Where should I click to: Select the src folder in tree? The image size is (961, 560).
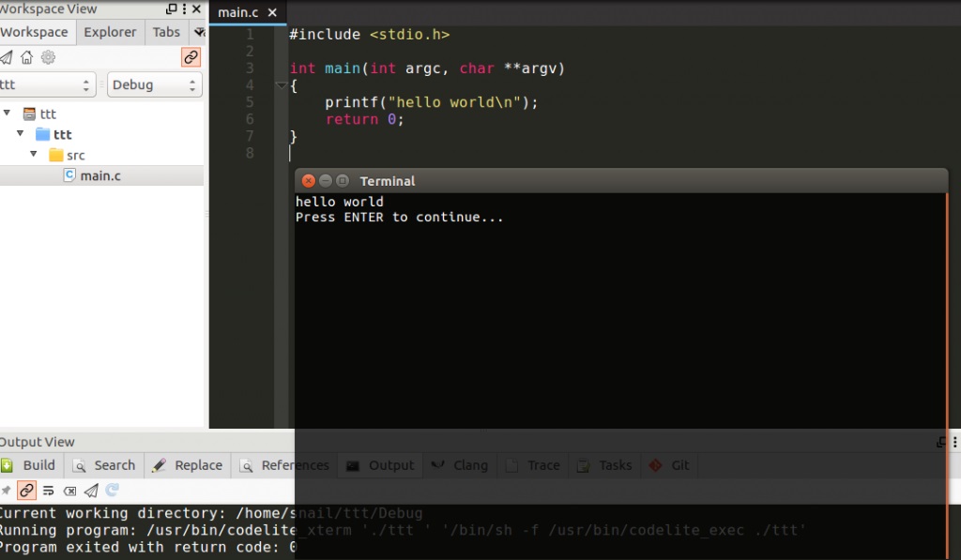tap(75, 156)
